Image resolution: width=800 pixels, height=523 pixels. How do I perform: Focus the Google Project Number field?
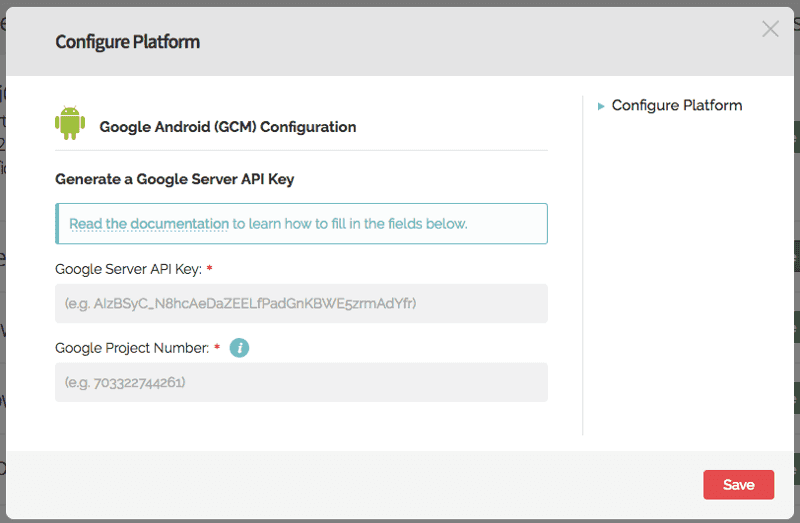(302, 382)
